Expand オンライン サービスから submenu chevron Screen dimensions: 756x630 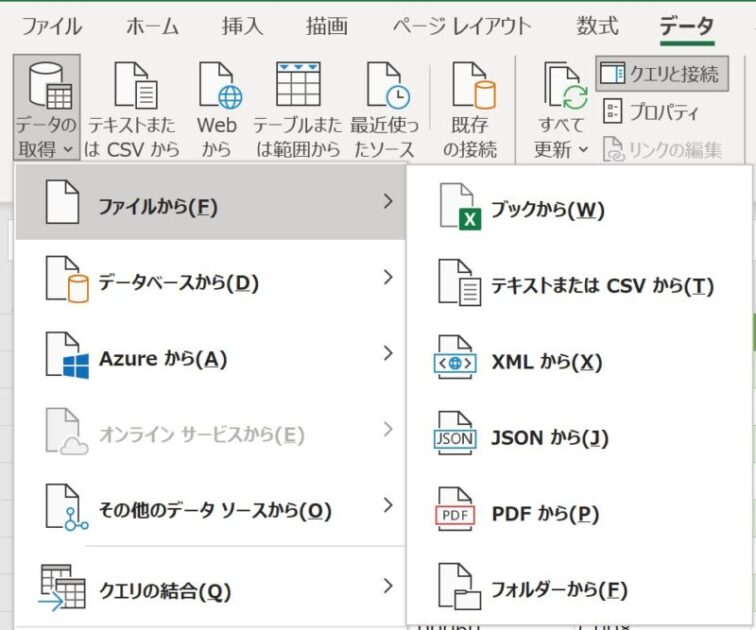click(x=388, y=429)
